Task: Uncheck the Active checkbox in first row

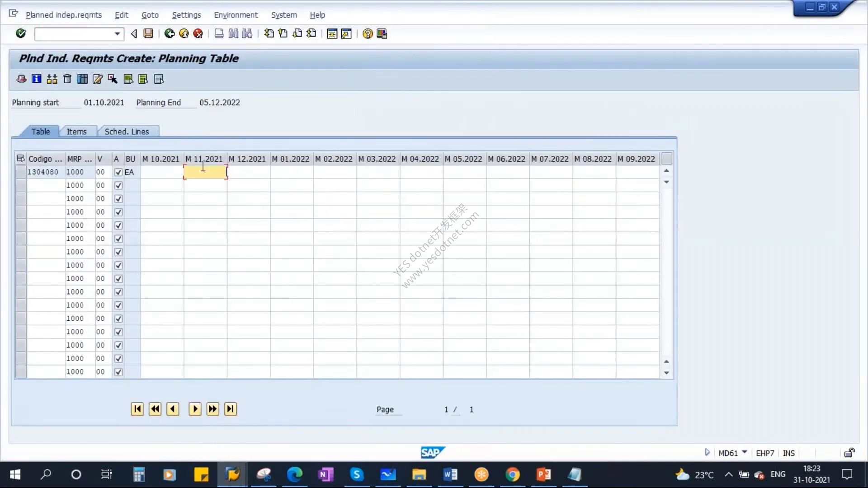Action: click(x=118, y=172)
